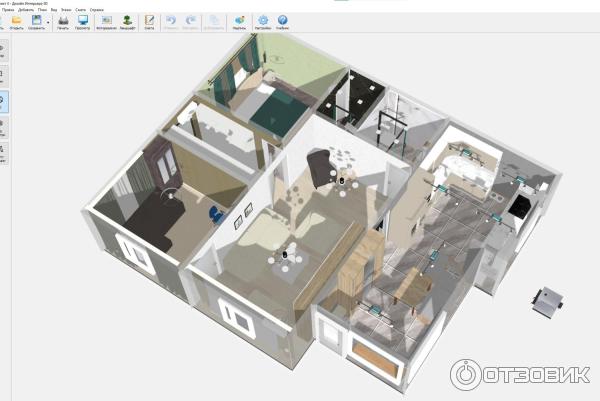Screen dimensions: 600x401
Task: Open the Landscape tree icon
Action: click(127, 23)
